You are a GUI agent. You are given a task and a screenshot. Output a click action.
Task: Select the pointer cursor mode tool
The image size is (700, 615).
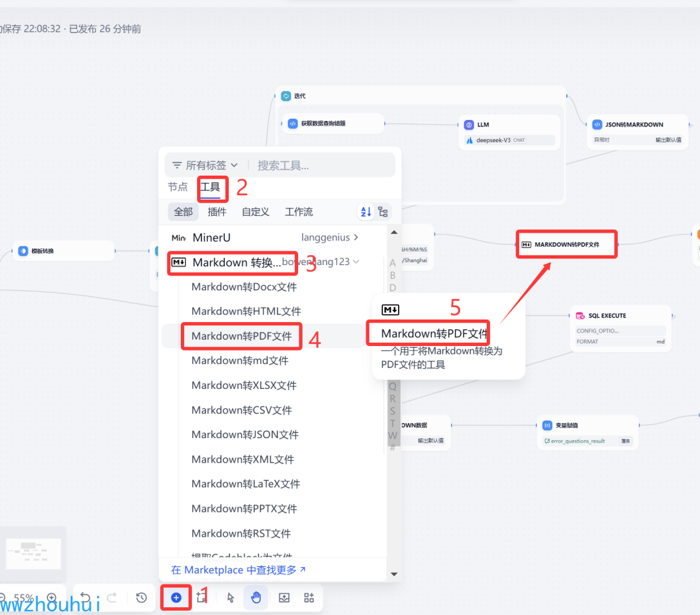(x=230, y=597)
